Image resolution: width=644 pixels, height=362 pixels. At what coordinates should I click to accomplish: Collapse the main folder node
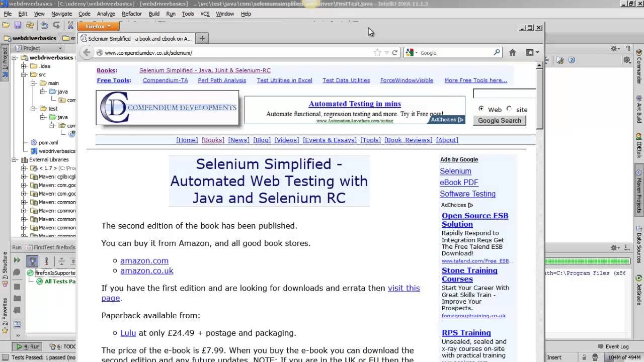tap(32, 83)
